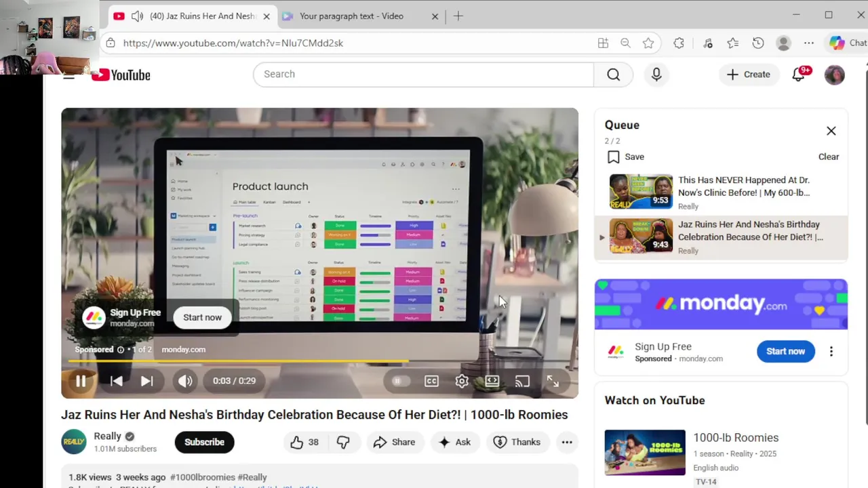This screenshot has height=488, width=868.
Task: Go to YouTube home via logo
Action: 121,75
